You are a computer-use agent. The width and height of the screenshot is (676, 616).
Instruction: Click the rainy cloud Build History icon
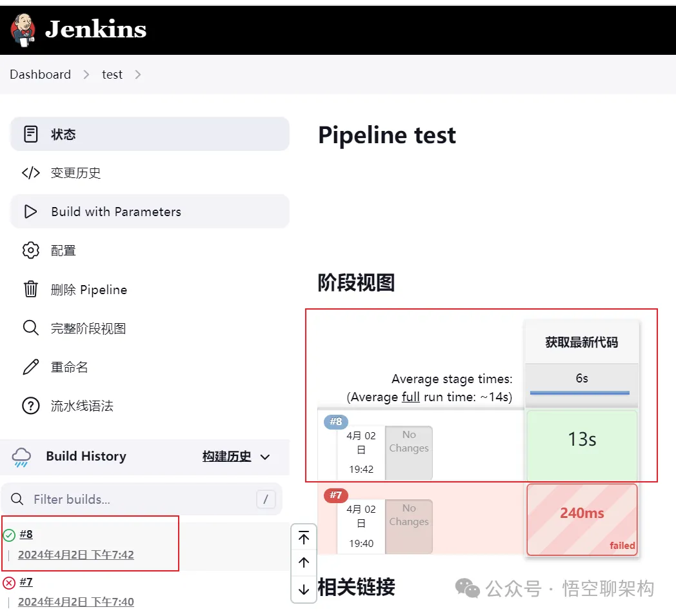pos(22,457)
